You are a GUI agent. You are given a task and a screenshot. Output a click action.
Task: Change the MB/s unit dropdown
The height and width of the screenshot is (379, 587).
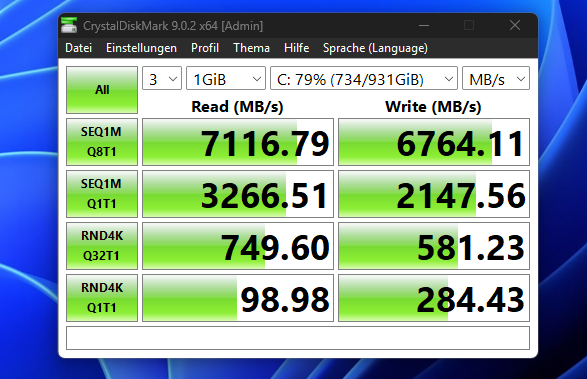pyautogui.click(x=496, y=78)
